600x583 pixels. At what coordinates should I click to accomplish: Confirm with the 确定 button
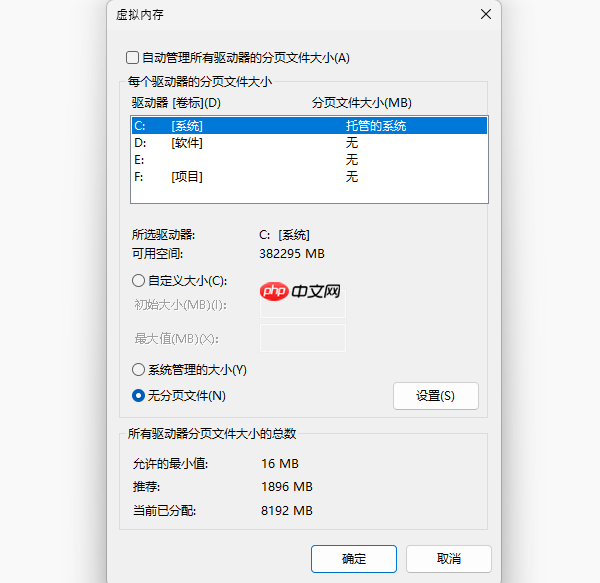[353, 559]
